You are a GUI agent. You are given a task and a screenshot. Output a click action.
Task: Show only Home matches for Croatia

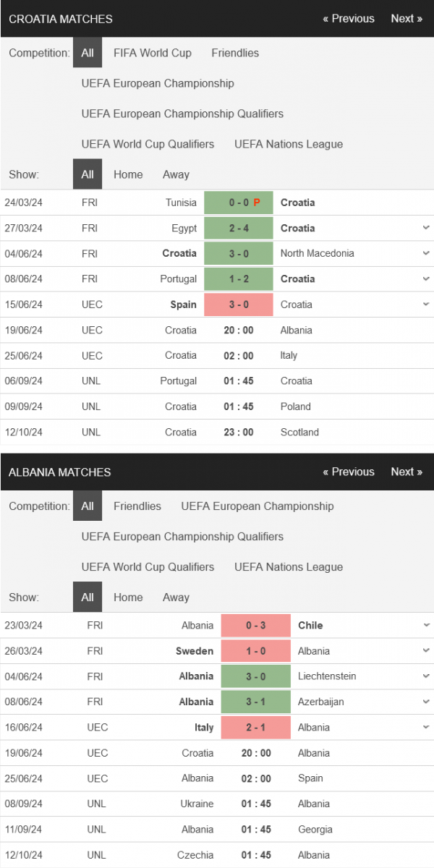point(128,174)
